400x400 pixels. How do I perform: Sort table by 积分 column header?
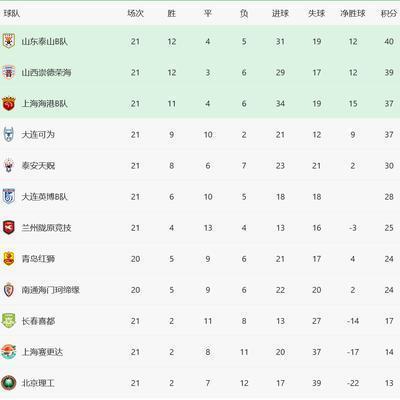389,13
